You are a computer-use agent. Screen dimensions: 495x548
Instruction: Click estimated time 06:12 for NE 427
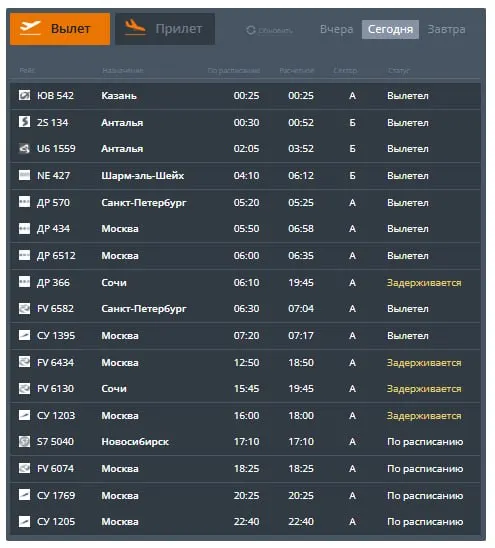301,175
